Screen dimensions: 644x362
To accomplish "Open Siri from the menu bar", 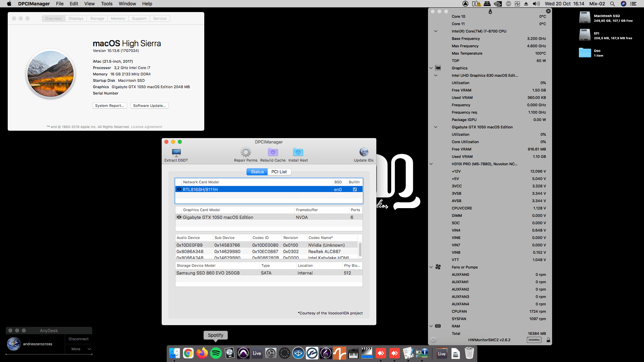I will click(623, 4).
